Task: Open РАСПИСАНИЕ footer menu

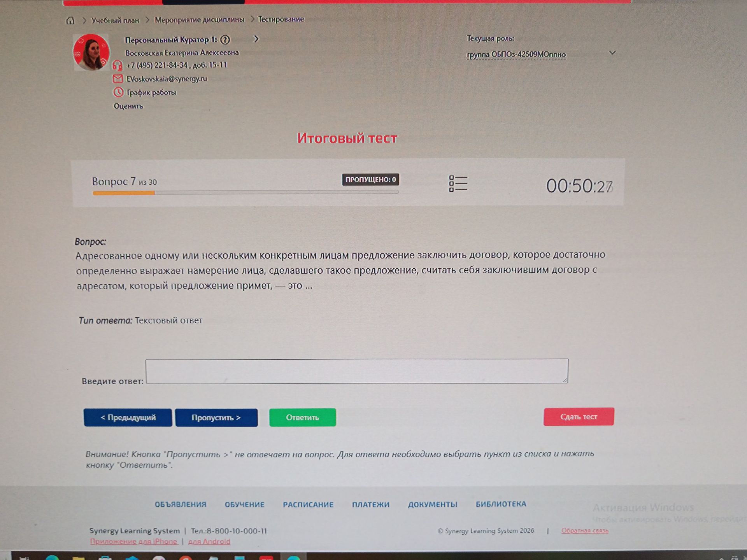Action: click(308, 504)
